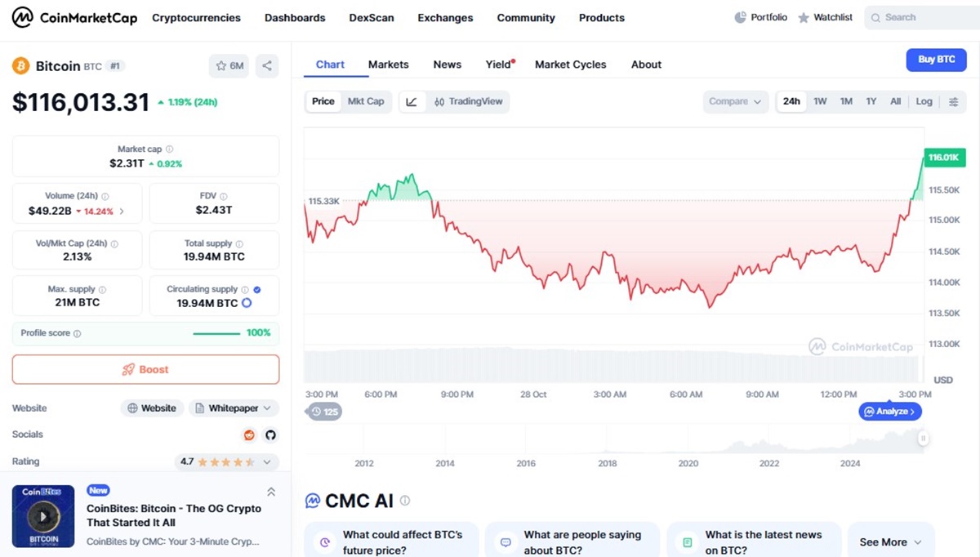Open TradingView candlestick chart
Image resolution: width=980 pixels, height=557 pixels.
[x=468, y=101]
